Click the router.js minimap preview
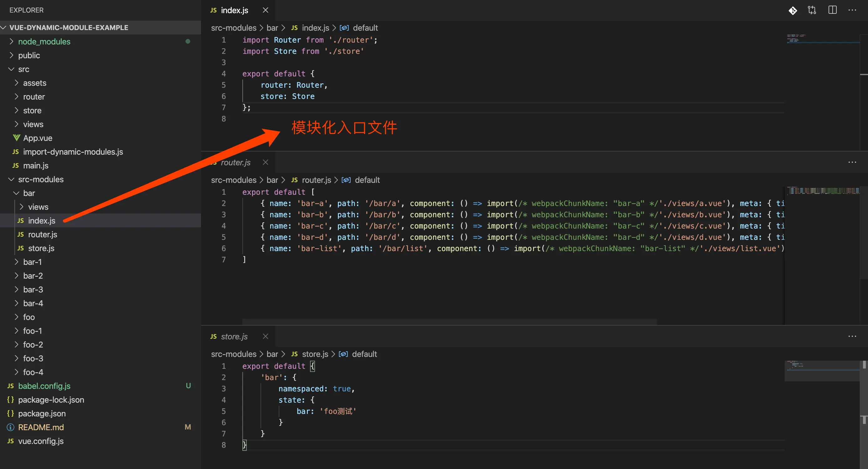Screen dimensions: 868x469 (823, 191)
